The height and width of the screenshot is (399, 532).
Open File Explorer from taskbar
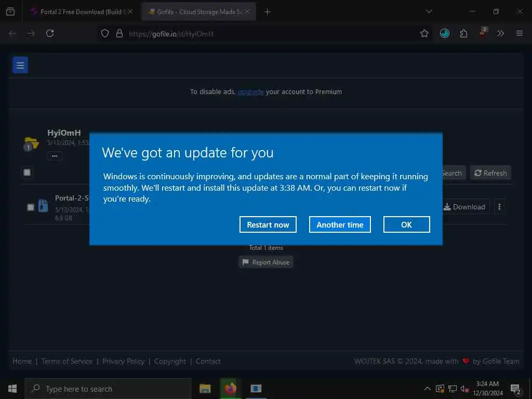205,389
